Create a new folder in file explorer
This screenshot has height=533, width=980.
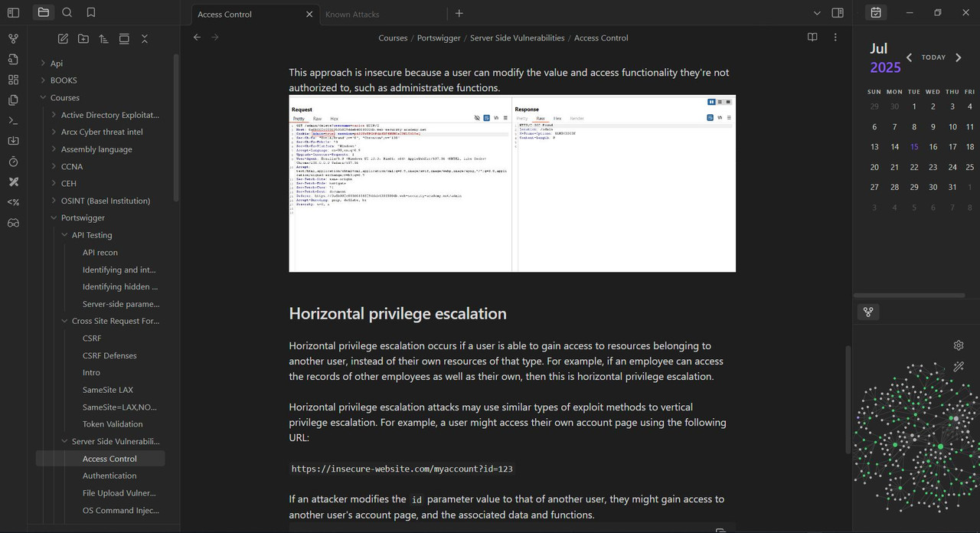(83, 38)
